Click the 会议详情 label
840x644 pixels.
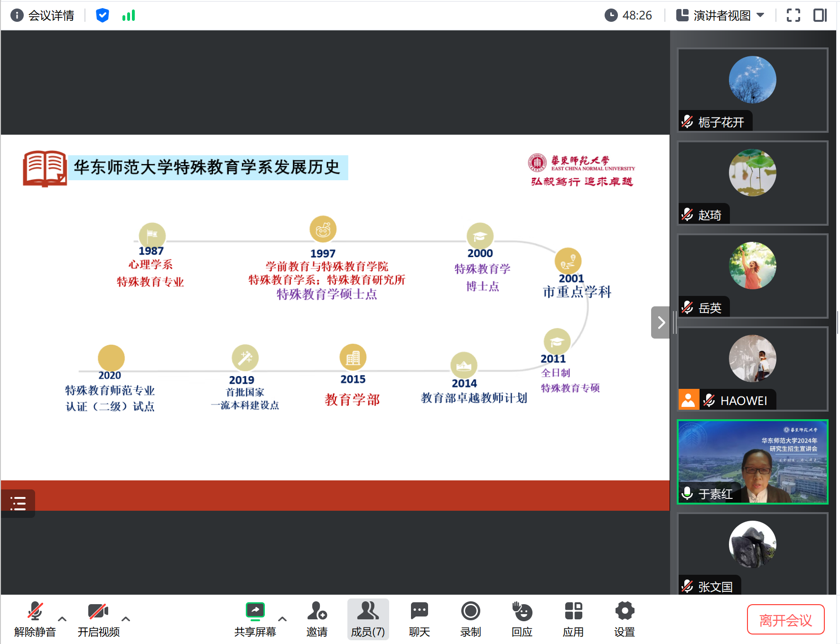coord(51,16)
